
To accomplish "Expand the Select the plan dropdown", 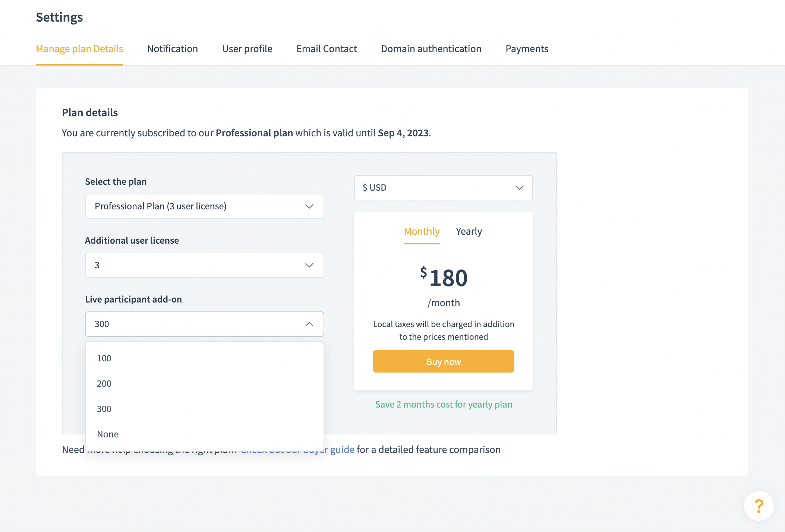I will (204, 206).
